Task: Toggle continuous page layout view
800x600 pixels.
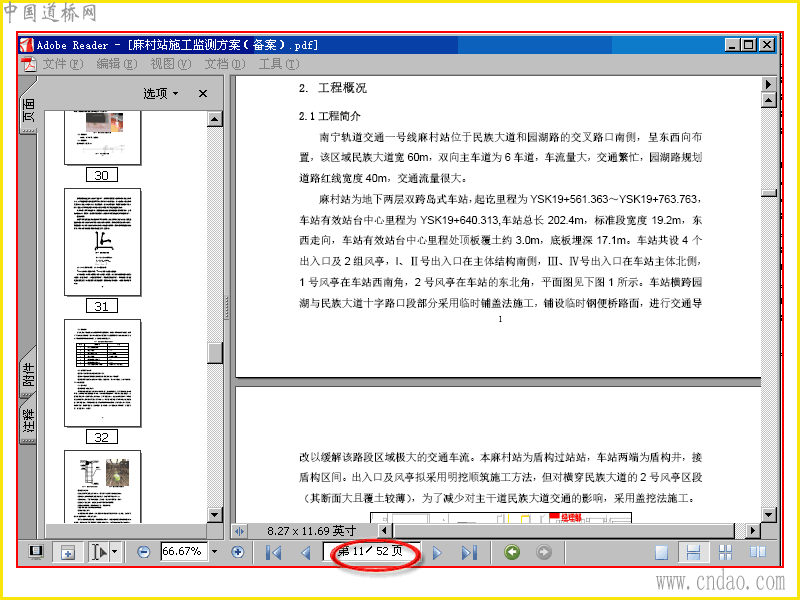Action: tap(693, 553)
